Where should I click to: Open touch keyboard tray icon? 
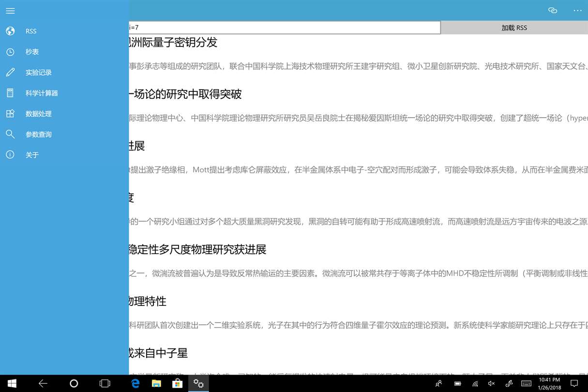(526, 383)
